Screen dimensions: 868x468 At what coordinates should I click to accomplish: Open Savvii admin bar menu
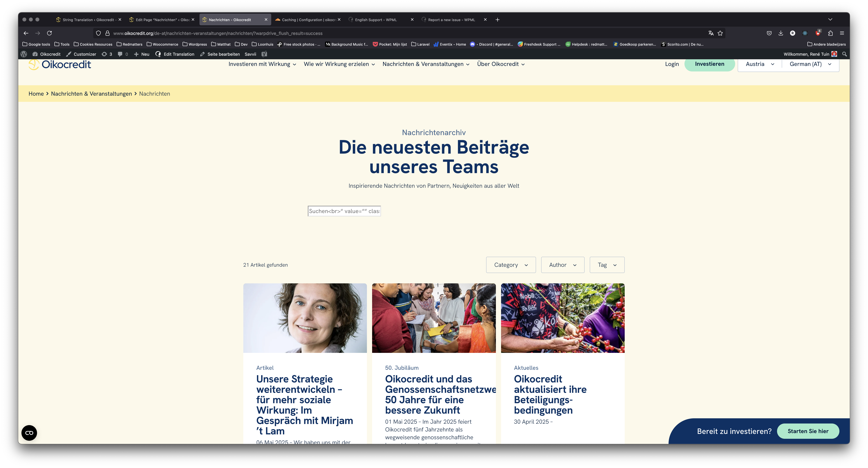[250, 54]
